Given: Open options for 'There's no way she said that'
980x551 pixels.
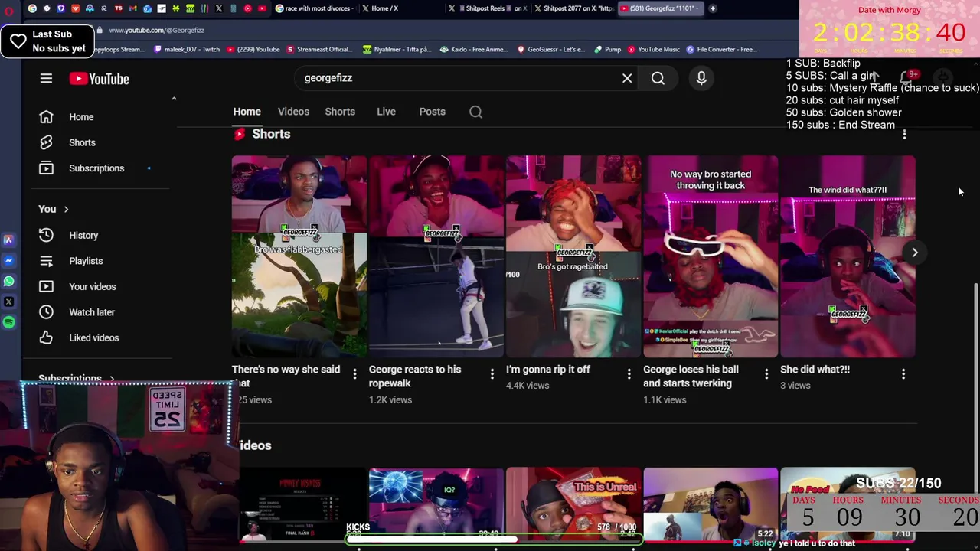Looking at the screenshot, I should point(354,373).
